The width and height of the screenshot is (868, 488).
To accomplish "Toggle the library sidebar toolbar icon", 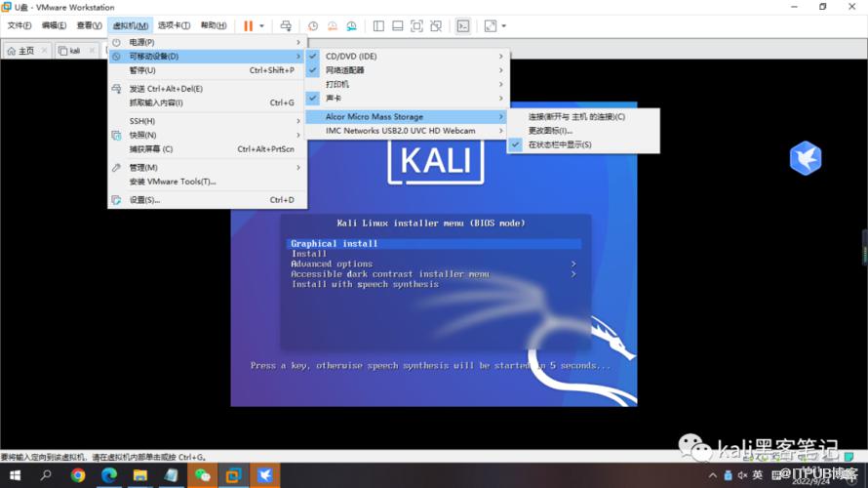I will 378,26.
